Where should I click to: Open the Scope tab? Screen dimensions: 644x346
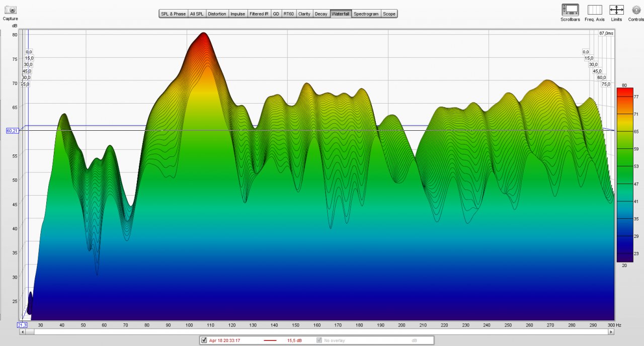tap(389, 14)
